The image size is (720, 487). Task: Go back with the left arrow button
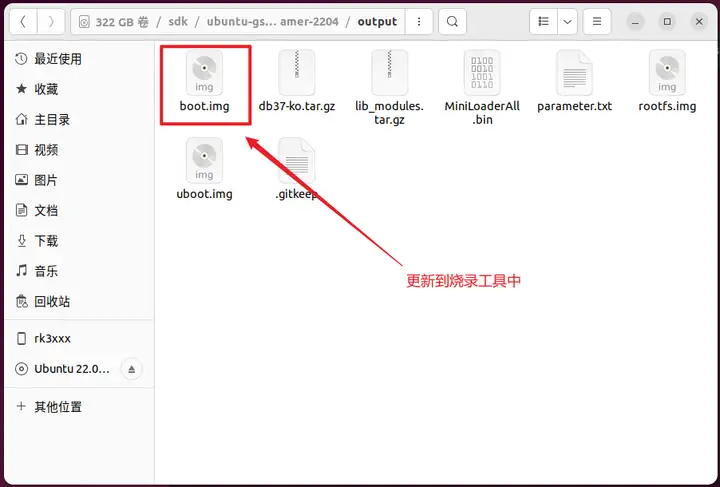(23, 22)
